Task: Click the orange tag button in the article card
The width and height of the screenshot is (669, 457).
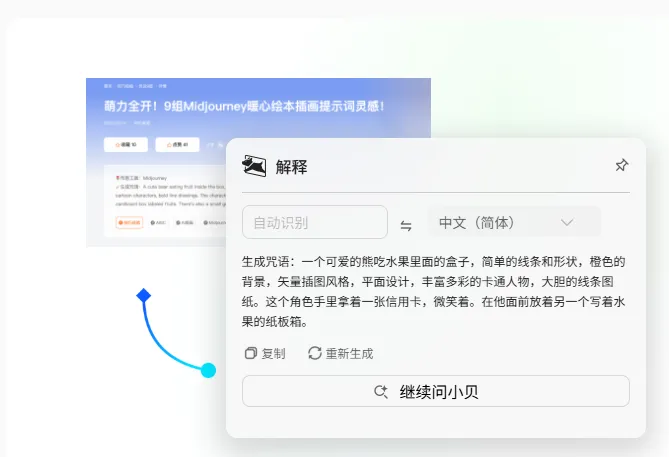Action: pos(129,223)
